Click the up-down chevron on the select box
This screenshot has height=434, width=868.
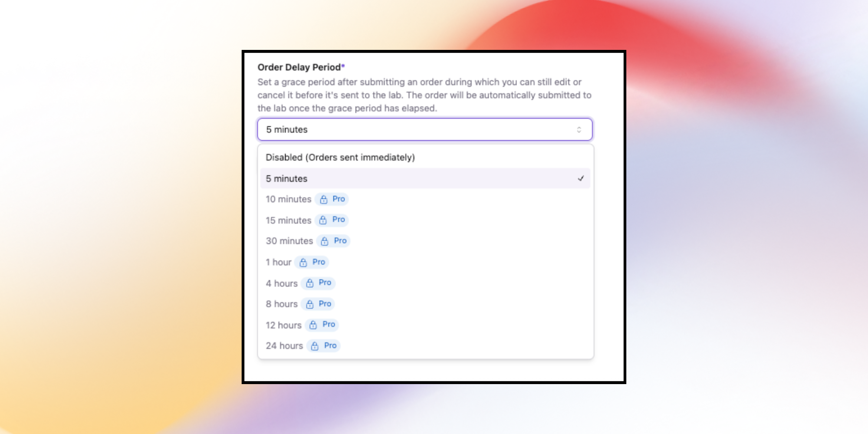(x=579, y=129)
